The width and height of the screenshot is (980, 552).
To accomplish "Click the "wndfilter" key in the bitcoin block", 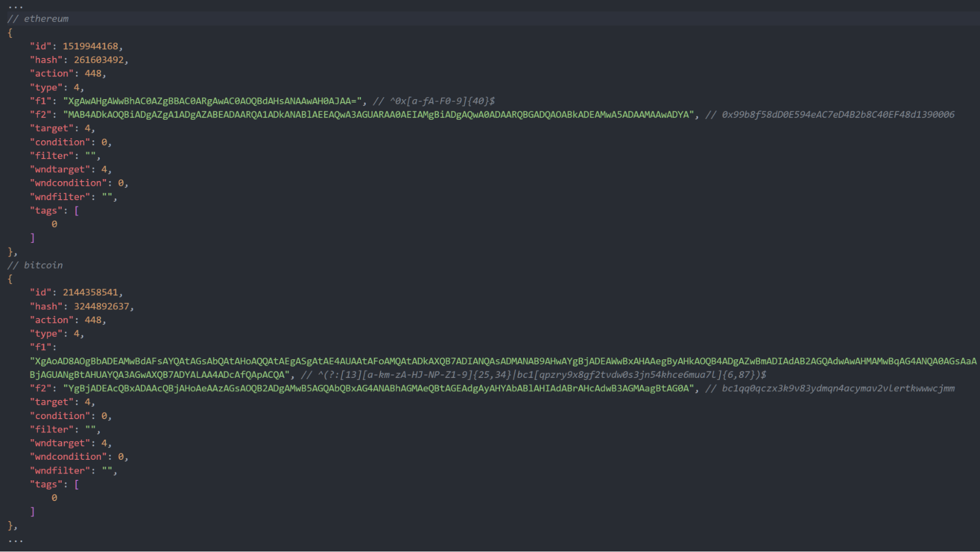I will click(x=60, y=471).
